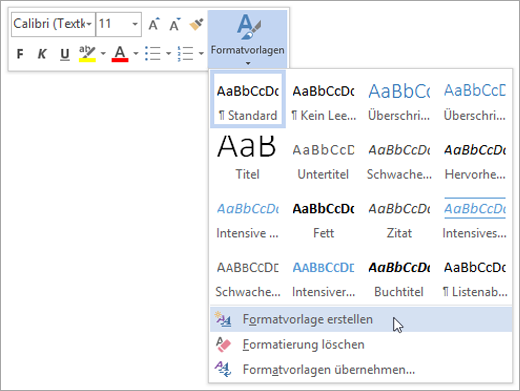The width and height of the screenshot is (520, 391).
Task: Apply the Zitat style
Action: 399,217
